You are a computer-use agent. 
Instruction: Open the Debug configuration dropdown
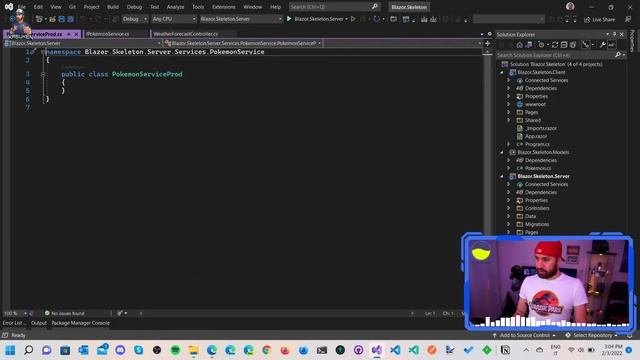[135, 19]
